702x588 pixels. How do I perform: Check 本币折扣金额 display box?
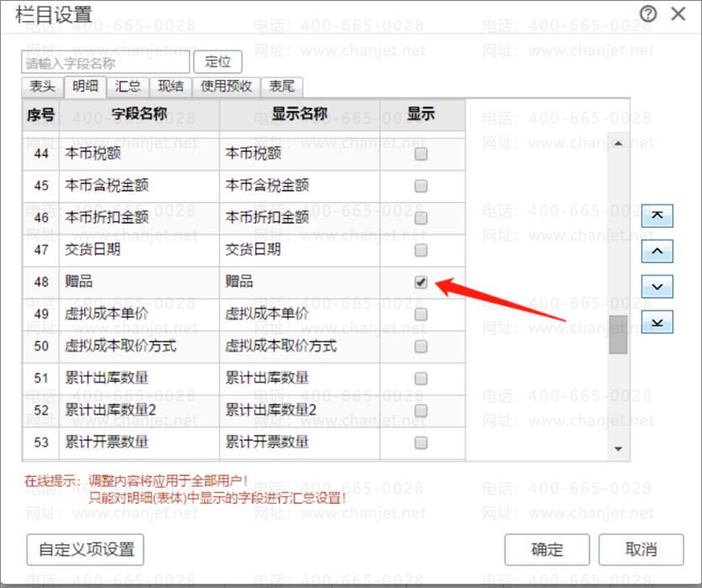point(421,218)
